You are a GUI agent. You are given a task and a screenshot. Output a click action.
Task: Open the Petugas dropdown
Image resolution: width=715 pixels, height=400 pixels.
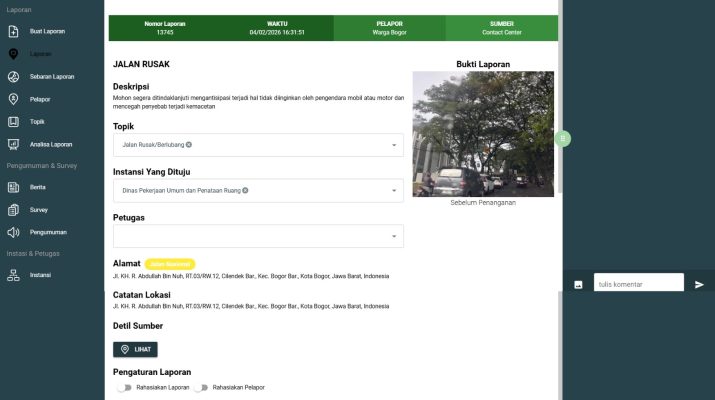258,236
